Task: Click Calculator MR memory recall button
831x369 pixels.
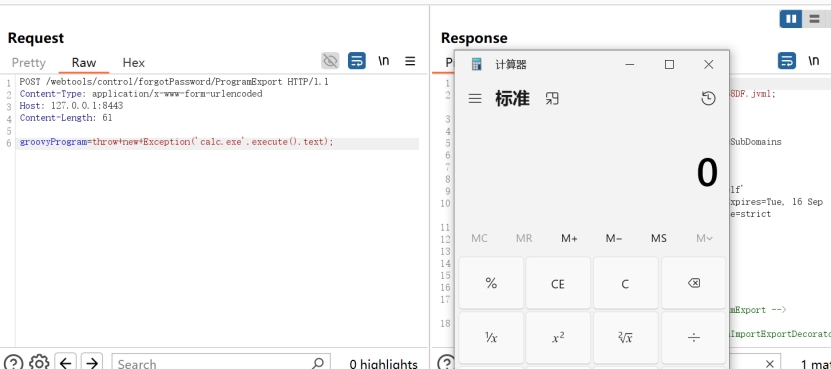Action: (524, 239)
